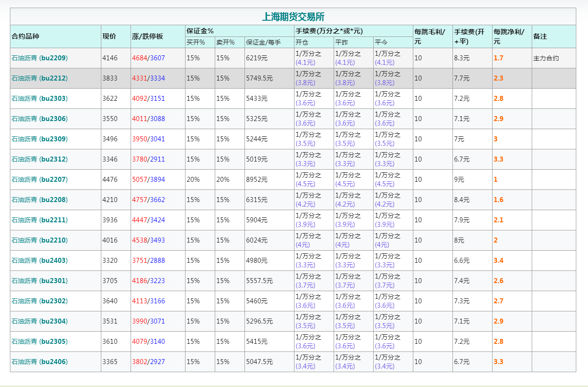The image size is (588, 387).
Task: Click current price 3496 for bu2309
Action: [110, 139]
